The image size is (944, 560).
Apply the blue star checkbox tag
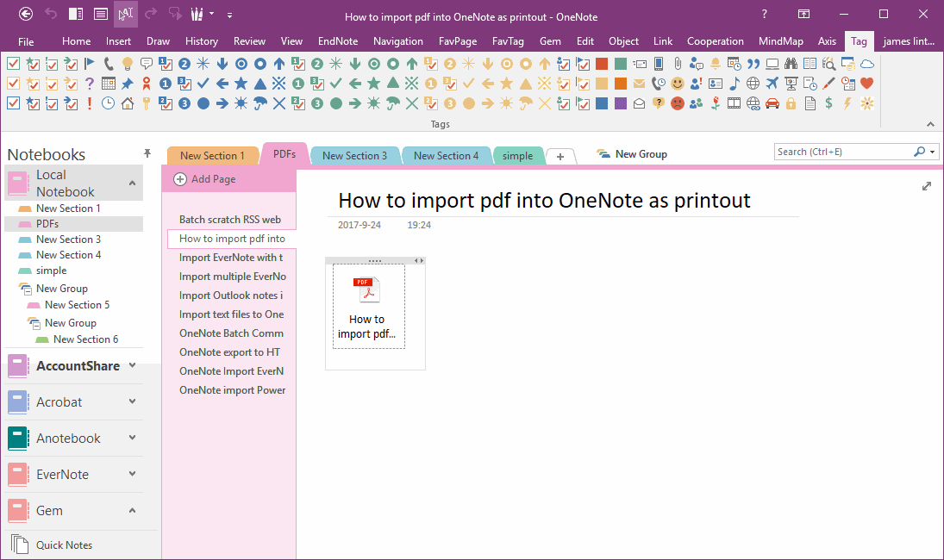pos(33,103)
